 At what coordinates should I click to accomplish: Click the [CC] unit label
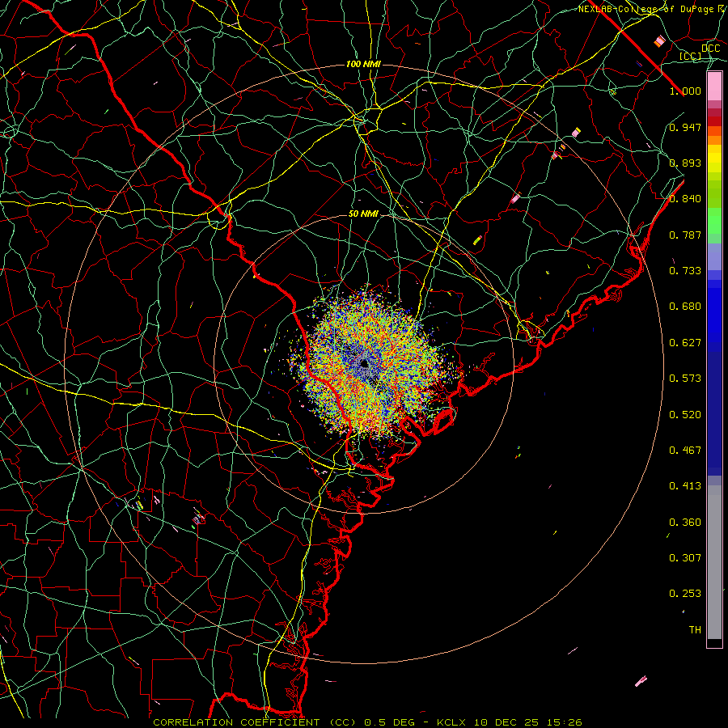click(690, 56)
